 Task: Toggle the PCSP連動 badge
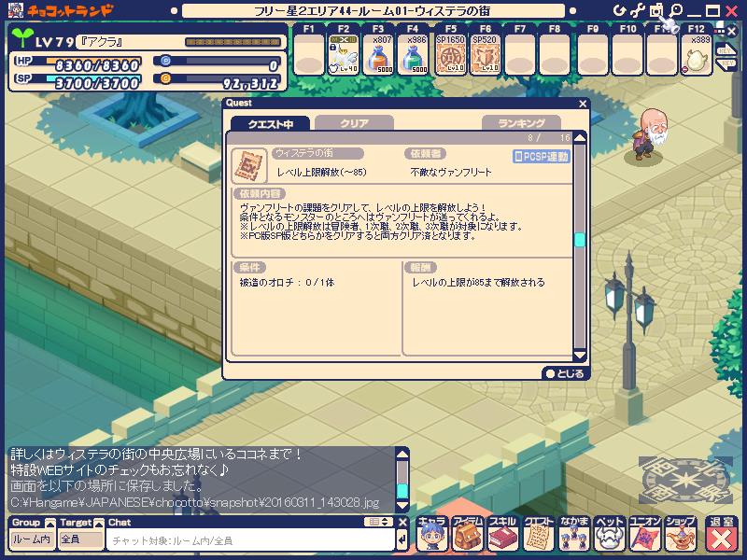click(x=542, y=156)
